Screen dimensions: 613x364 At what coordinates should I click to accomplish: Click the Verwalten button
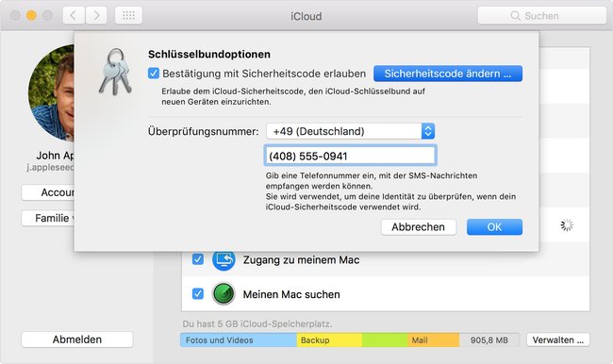click(558, 339)
